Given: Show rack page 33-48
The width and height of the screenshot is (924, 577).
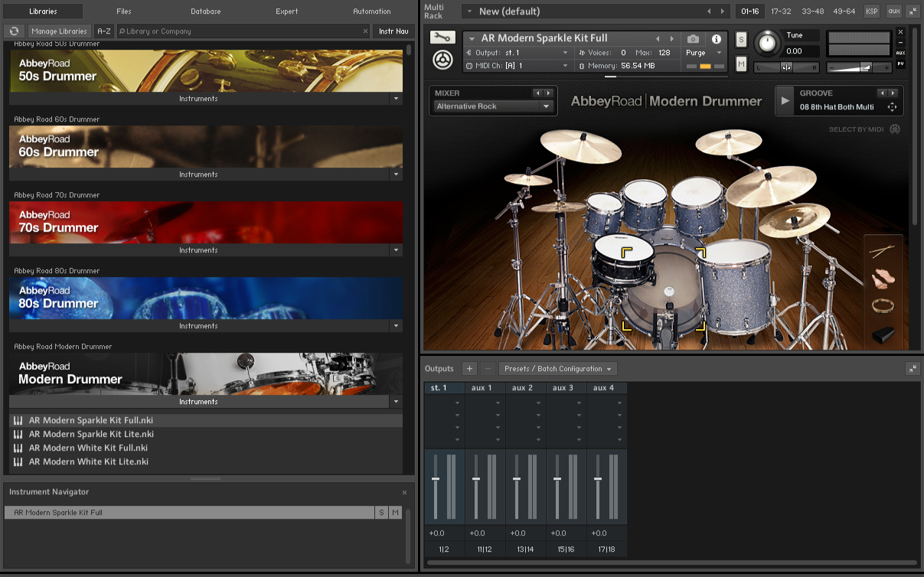Looking at the screenshot, I should pos(812,11).
